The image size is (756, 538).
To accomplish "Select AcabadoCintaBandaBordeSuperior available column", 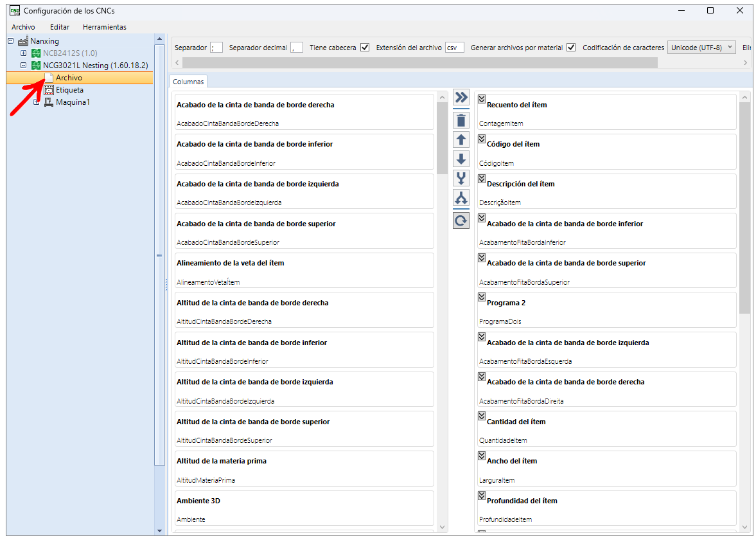I will (304, 231).
